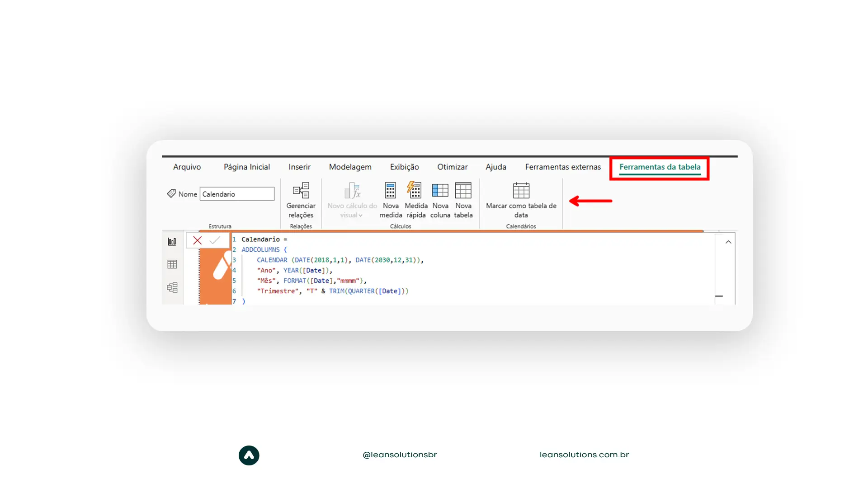Click the "Trimestre" line in the formula

click(x=333, y=291)
